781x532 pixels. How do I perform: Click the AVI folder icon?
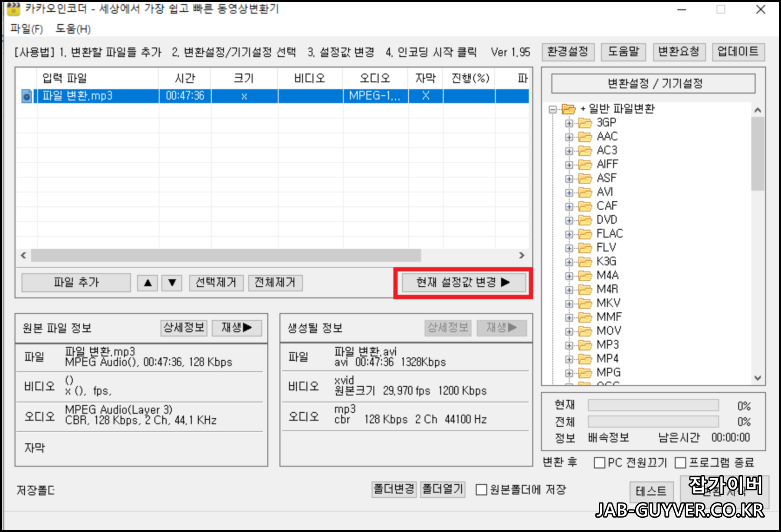pos(585,193)
